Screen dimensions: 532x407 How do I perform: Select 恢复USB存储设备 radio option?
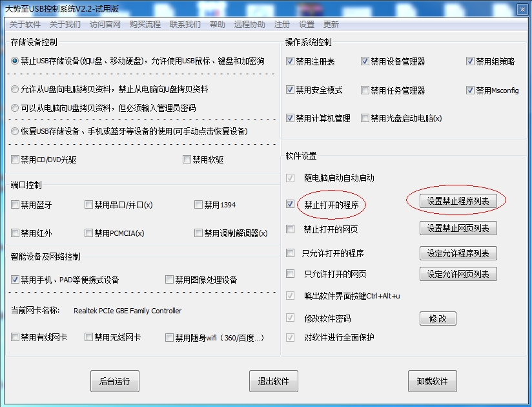(x=15, y=131)
